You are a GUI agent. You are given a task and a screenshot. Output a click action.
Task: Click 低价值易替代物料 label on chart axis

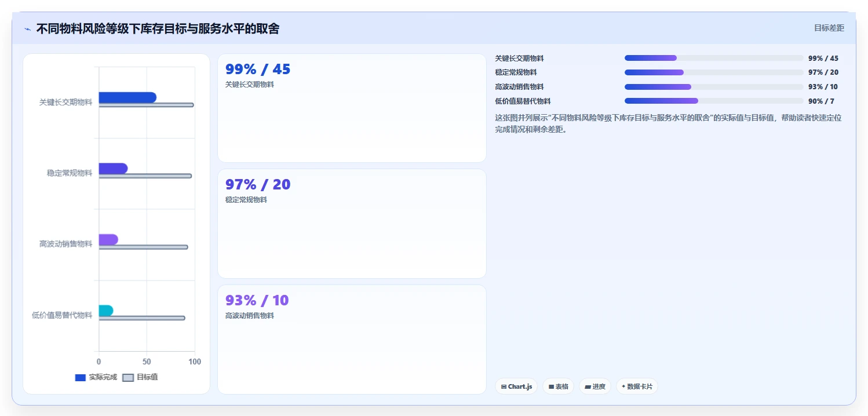click(x=62, y=315)
